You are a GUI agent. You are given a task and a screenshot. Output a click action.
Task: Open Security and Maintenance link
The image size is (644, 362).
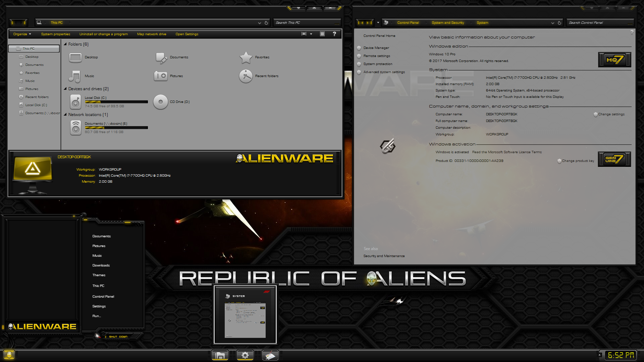coord(384,256)
